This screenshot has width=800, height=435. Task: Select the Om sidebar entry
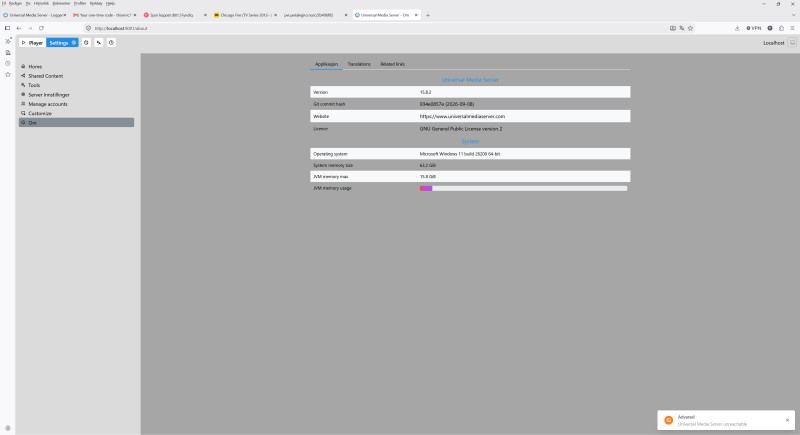[76, 123]
